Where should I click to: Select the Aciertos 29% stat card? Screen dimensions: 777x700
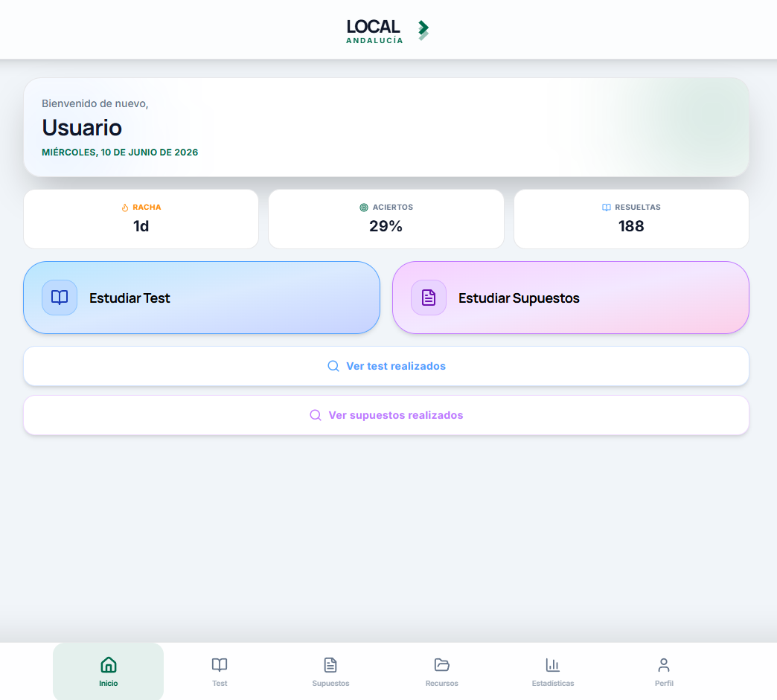point(386,219)
